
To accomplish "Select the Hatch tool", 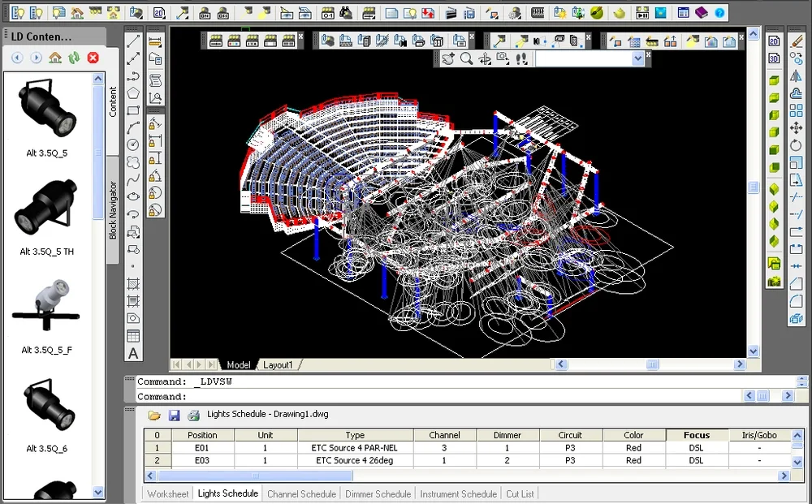I will point(133,284).
